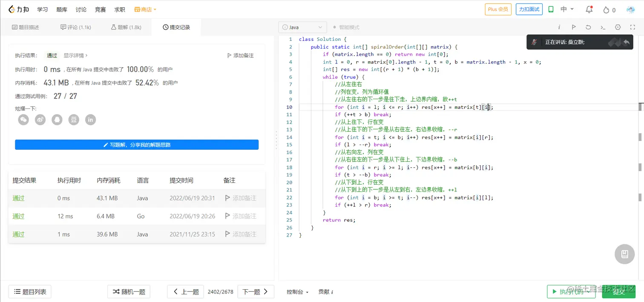The height and width of the screenshot is (302, 644).
Task: Open the Java language dropdown
Action: point(303,27)
